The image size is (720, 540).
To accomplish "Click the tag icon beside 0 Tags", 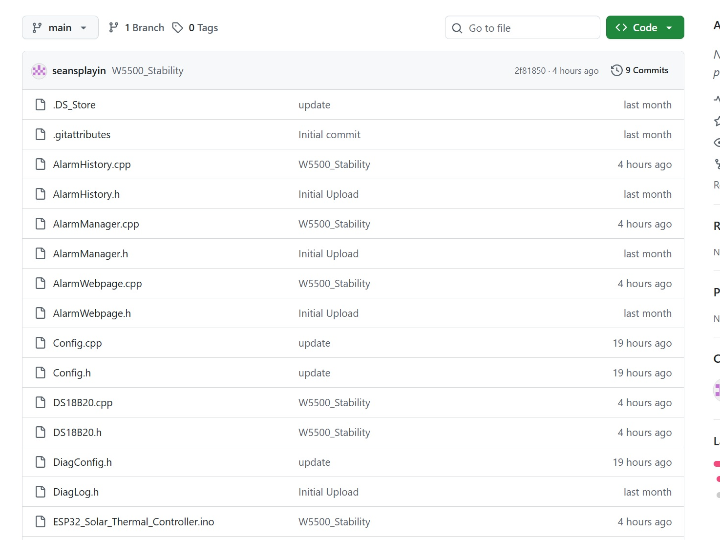I will pos(178,28).
